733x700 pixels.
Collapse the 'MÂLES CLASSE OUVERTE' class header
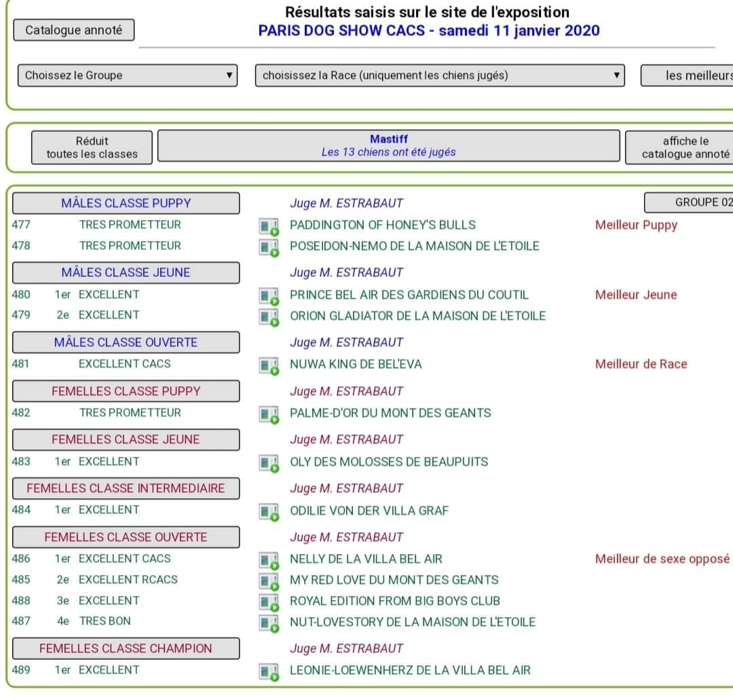coord(126,342)
